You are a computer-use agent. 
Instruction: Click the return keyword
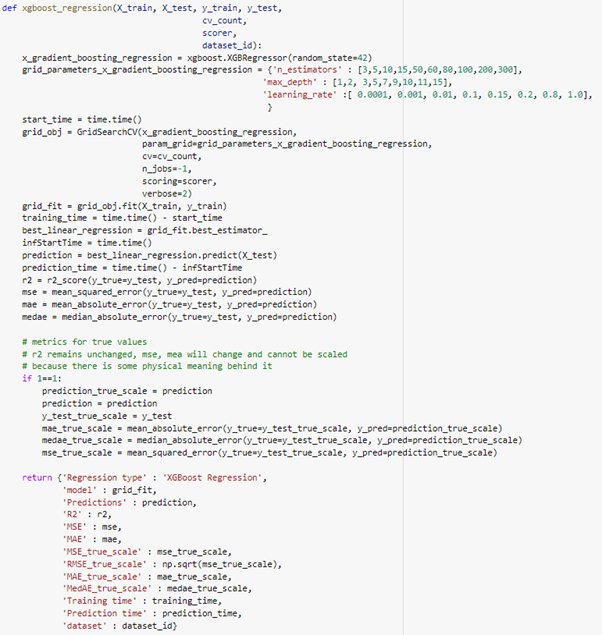(37, 478)
